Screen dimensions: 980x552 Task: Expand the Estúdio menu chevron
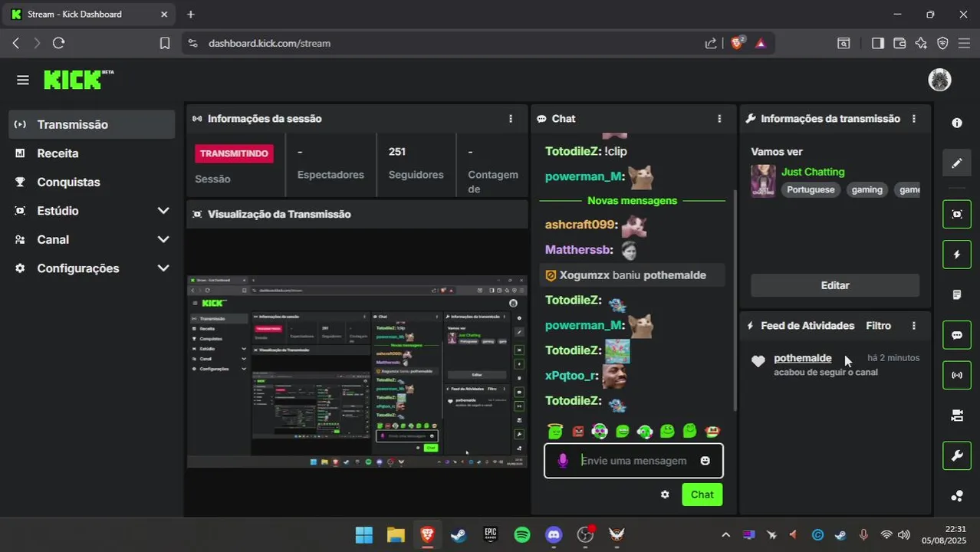point(163,211)
